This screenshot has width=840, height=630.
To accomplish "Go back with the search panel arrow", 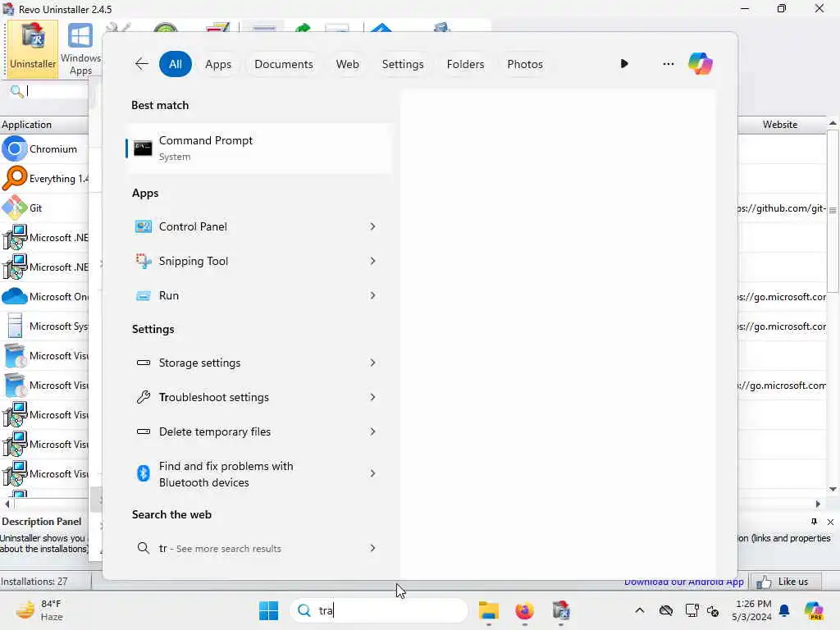I will pos(141,64).
